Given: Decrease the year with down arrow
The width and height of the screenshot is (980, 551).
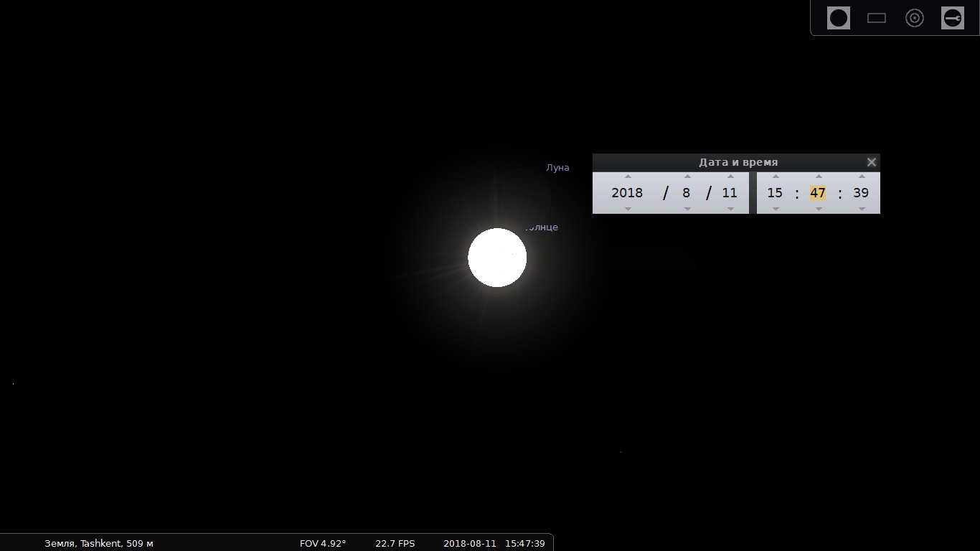Looking at the screenshot, I should (x=628, y=209).
